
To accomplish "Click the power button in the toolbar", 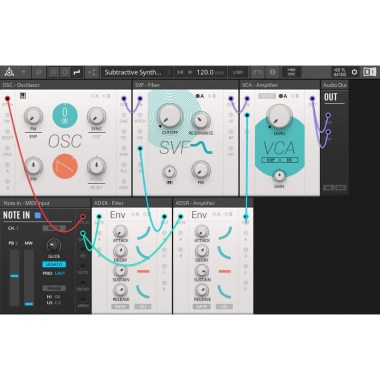I will click(x=354, y=72).
